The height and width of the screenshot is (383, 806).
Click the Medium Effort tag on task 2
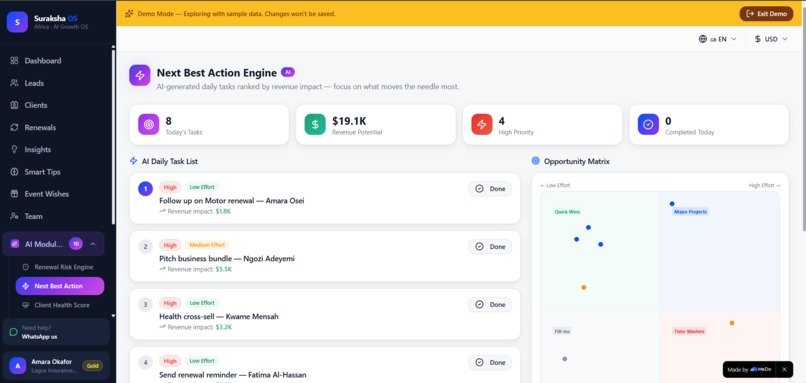coord(207,245)
